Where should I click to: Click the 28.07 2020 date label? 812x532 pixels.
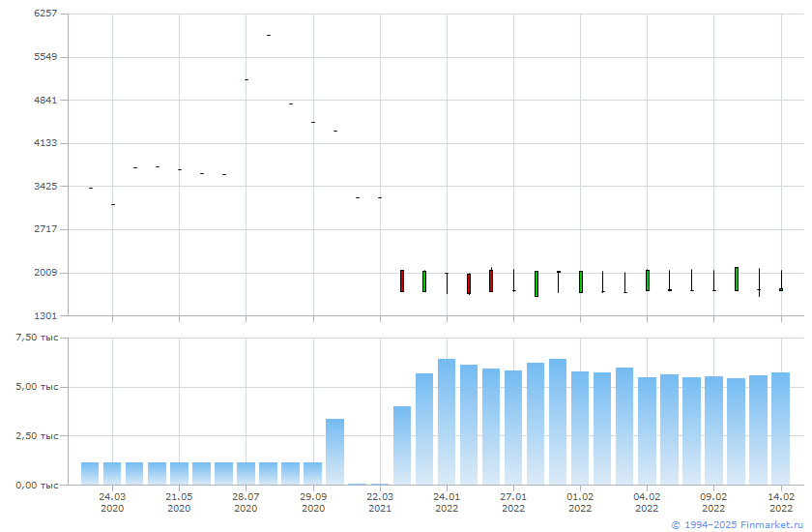(x=246, y=502)
